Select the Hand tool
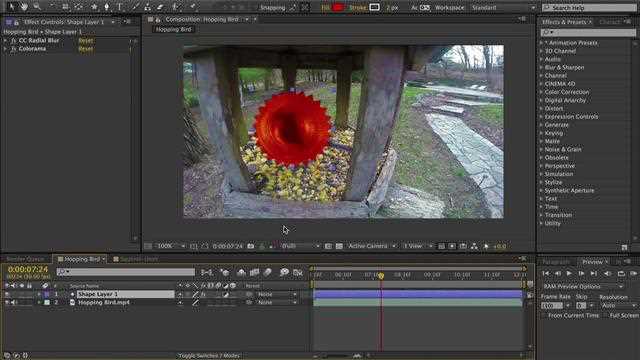This screenshot has width=640, height=360. [x=24, y=7]
